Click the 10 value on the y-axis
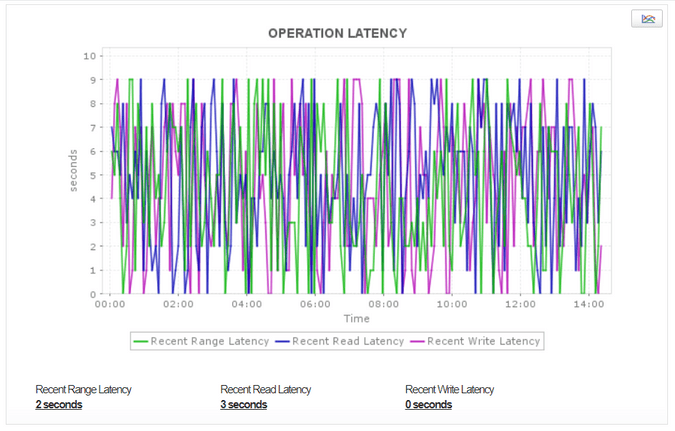675x431 pixels. pos(90,56)
